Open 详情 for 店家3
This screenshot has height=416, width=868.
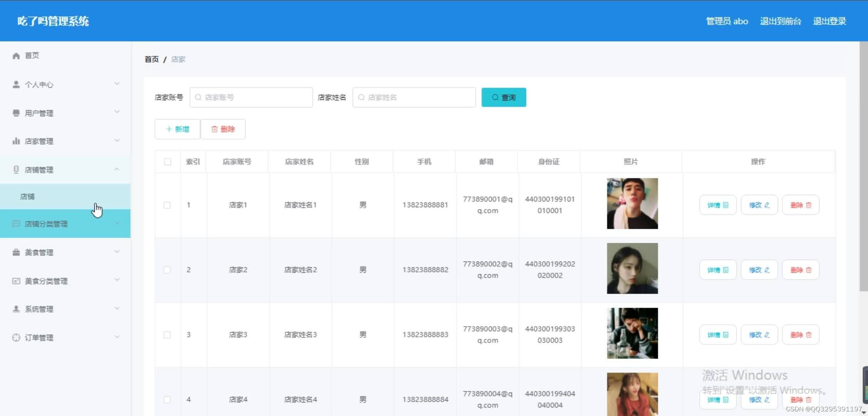[x=718, y=335]
